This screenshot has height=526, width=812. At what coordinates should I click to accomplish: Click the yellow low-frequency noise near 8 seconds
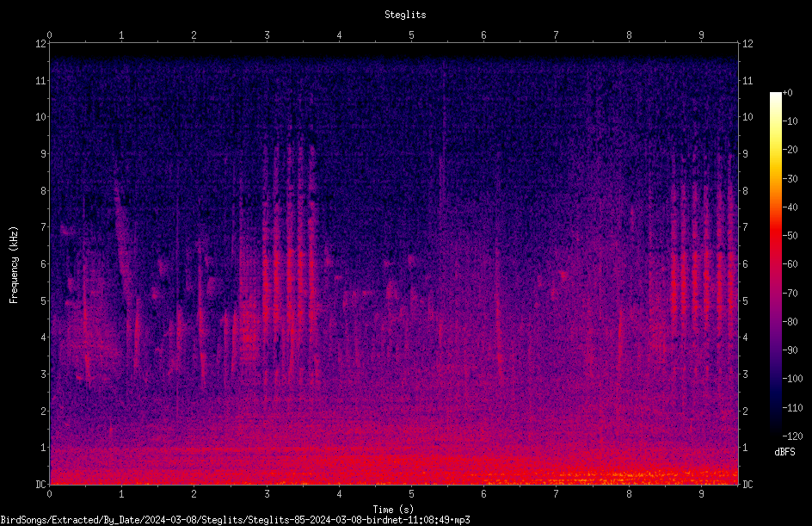626,476
